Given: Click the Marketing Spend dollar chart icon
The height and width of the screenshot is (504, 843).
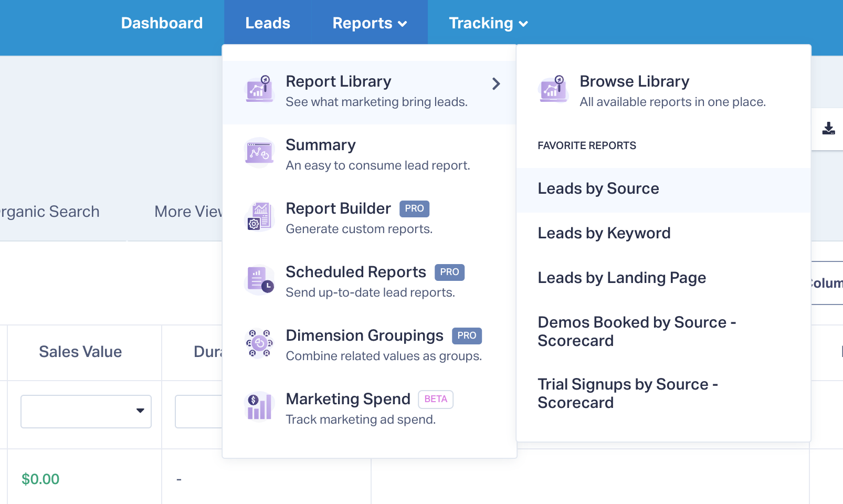Looking at the screenshot, I should tap(259, 407).
